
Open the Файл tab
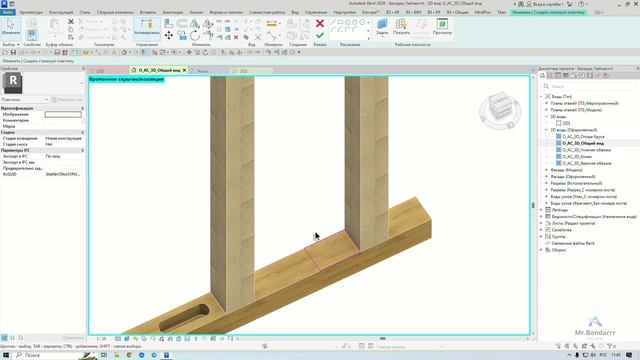pos(8,12)
